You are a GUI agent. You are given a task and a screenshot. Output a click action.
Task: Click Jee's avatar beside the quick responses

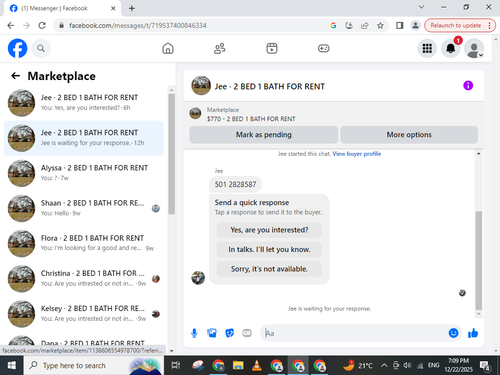[x=198, y=278]
